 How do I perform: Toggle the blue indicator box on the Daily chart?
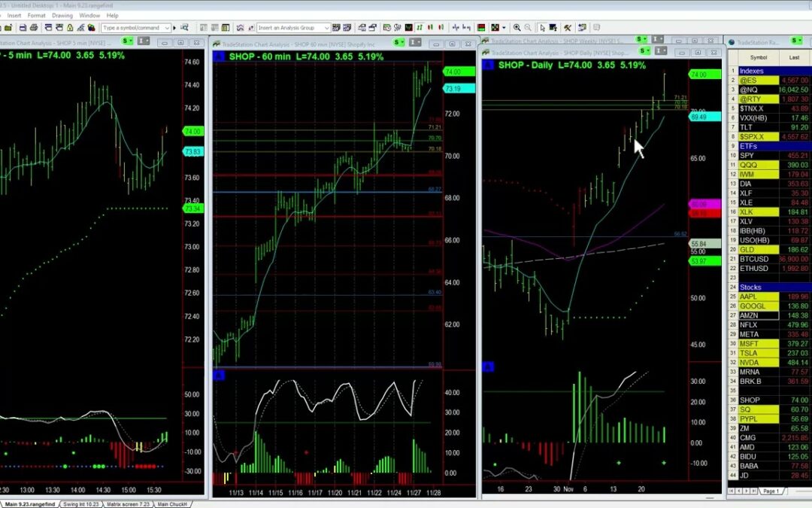[487, 65]
